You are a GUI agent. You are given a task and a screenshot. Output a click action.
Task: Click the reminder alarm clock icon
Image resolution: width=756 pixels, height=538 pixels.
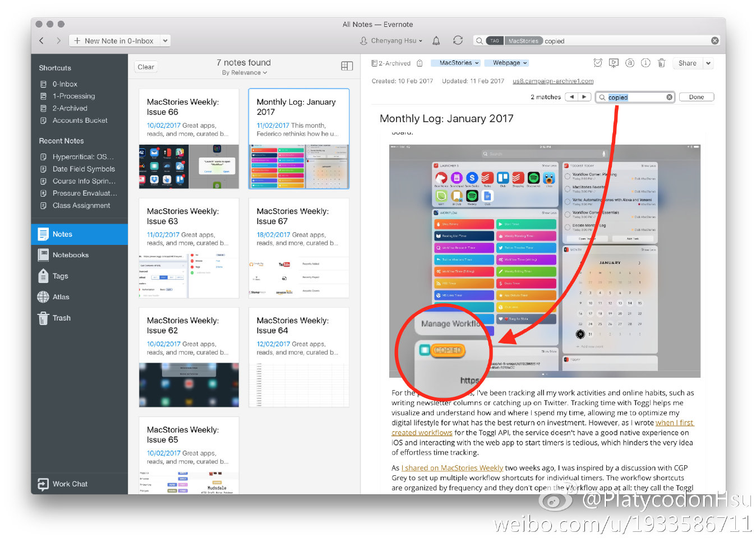pos(598,63)
